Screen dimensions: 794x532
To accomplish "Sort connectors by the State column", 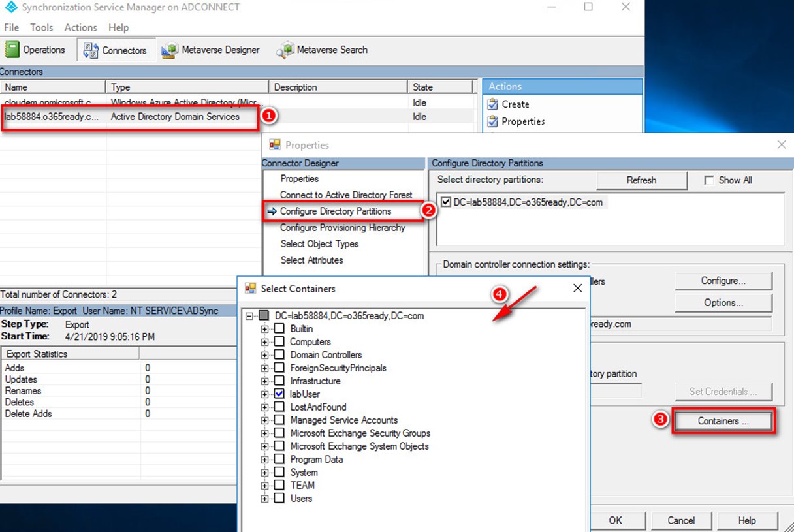I will pyautogui.click(x=441, y=87).
